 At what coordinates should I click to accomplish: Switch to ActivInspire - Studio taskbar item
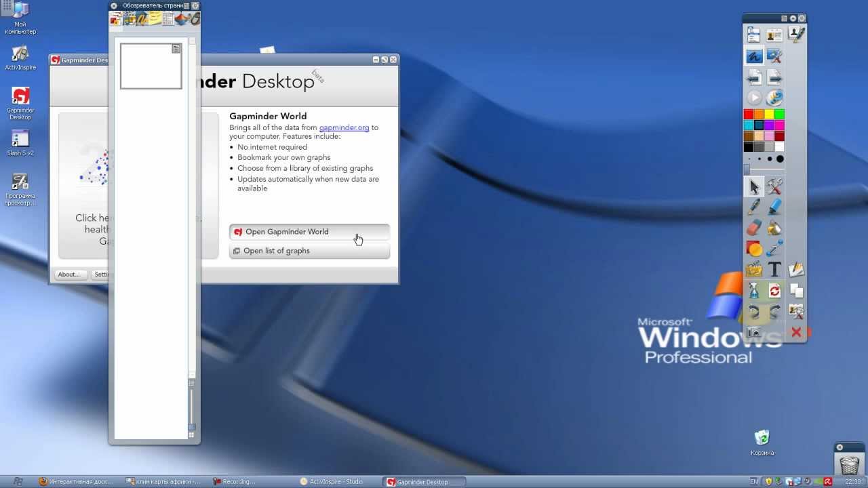click(336, 482)
